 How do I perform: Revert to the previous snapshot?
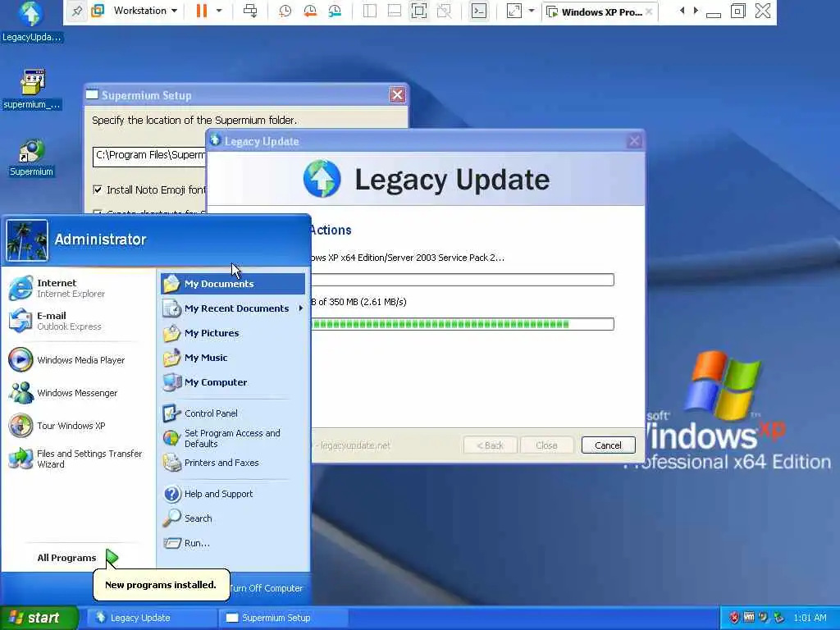(309, 11)
